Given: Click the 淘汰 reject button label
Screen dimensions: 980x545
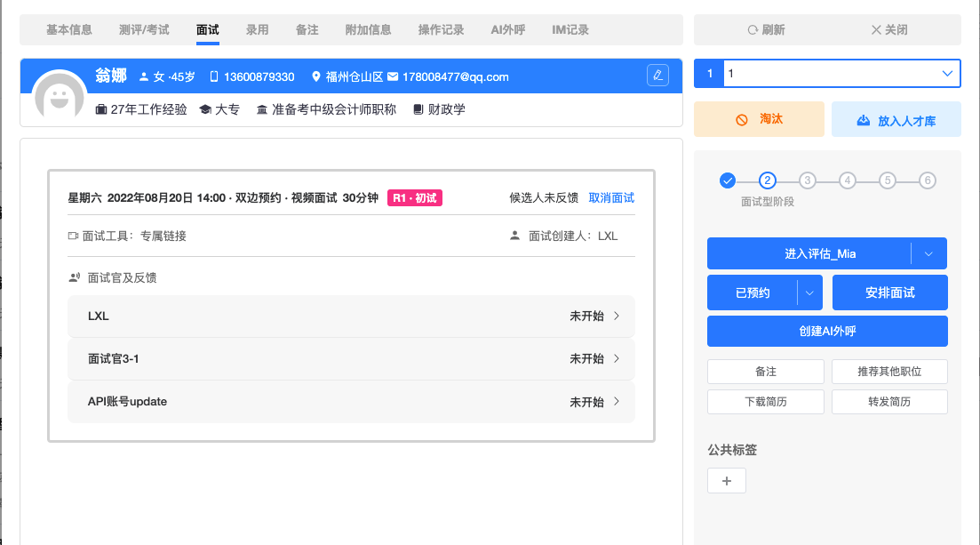Looking at the screenshot, I should (771, 119).
